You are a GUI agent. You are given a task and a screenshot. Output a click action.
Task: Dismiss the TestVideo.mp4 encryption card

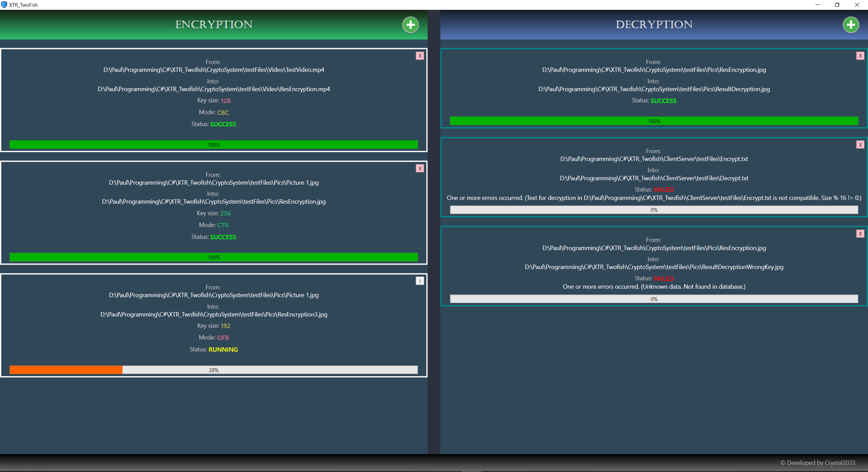coord(420,56)
